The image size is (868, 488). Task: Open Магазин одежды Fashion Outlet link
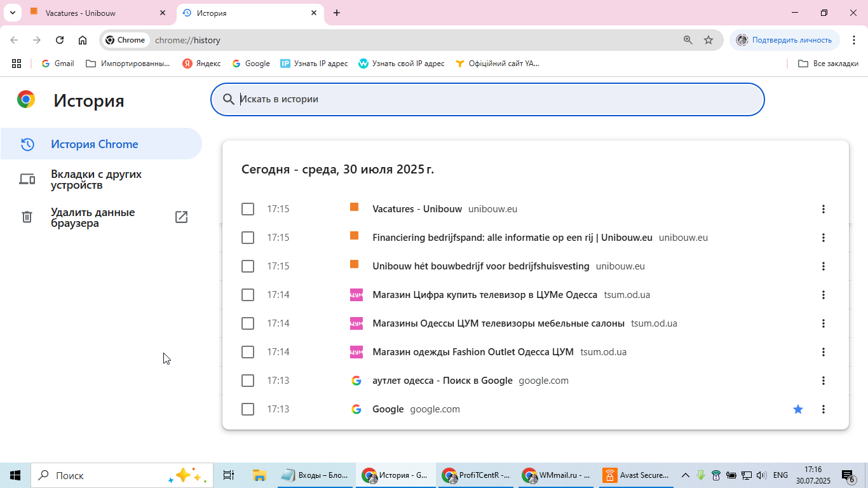[473, 352]
